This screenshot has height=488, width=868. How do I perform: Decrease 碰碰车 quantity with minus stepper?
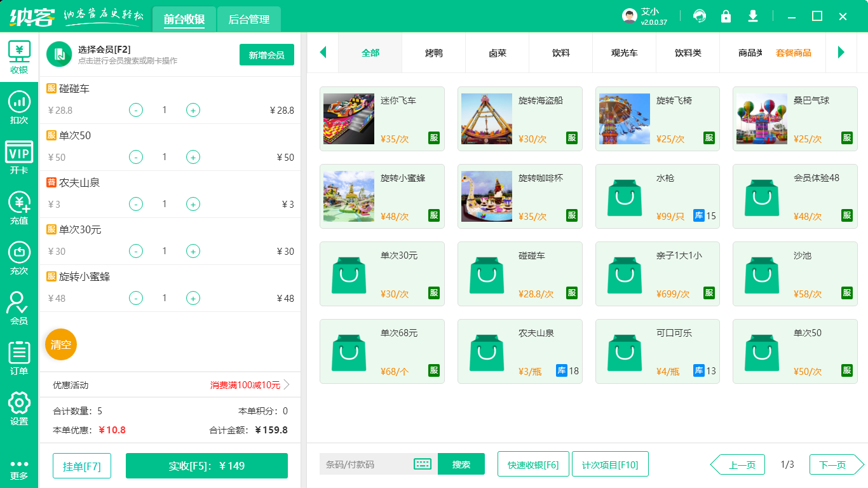[135, 110]
